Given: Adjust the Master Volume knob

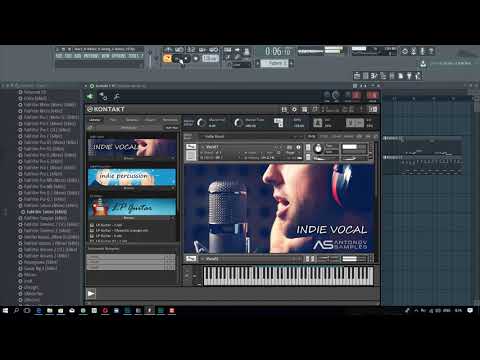Looking at the screenshot, I should click(x=201, y=123).
